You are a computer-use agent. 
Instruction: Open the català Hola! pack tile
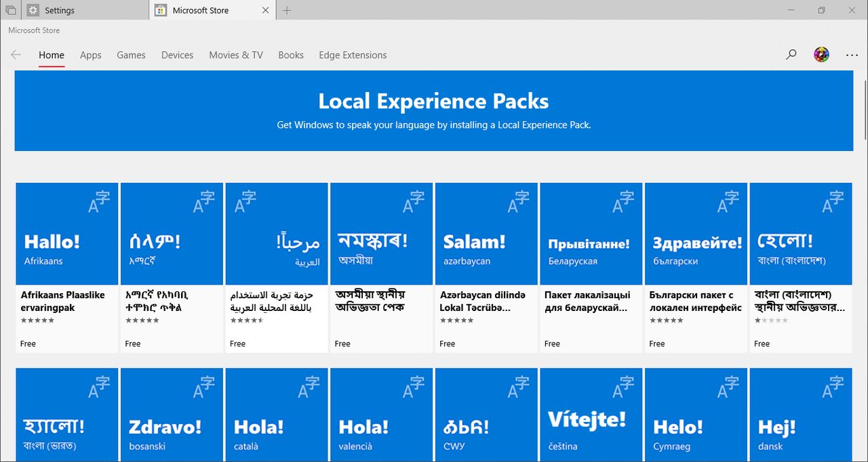277,415
